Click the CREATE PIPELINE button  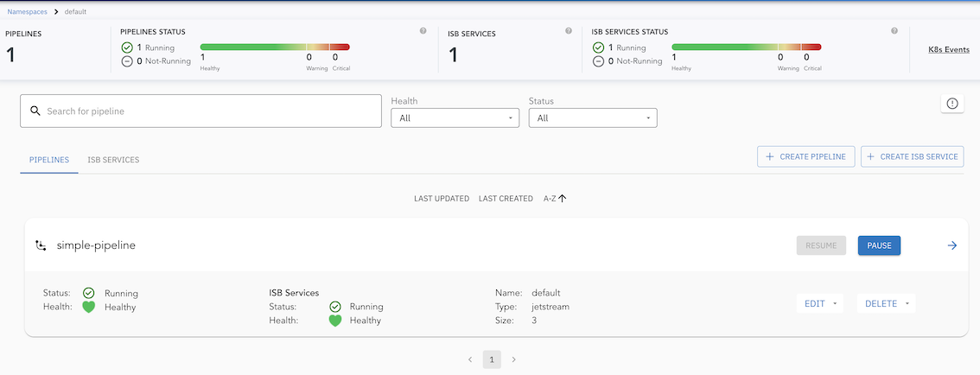click(x=805, y=157)
